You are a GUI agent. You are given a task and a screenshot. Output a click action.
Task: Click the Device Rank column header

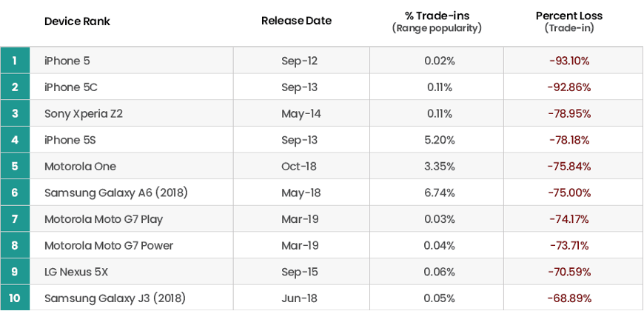tap(77, 21)
